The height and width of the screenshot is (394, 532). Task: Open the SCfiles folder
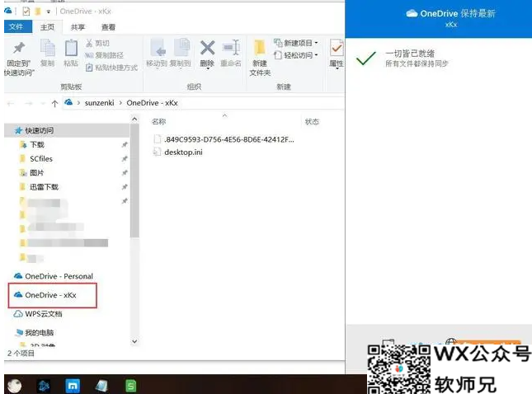41,159
